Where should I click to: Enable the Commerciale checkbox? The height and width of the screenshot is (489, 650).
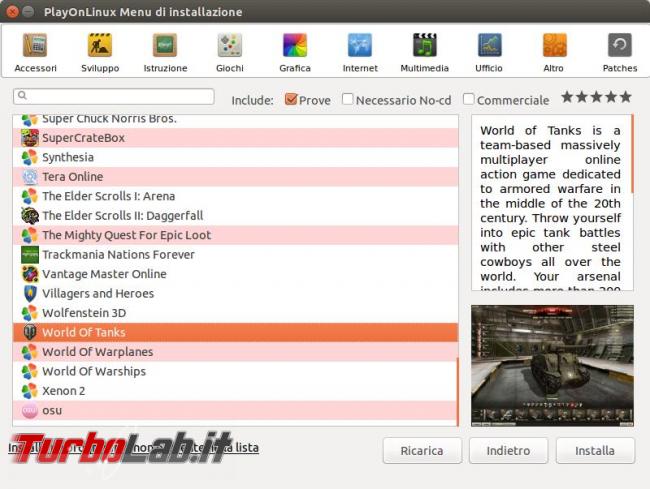tap(468, 99)
